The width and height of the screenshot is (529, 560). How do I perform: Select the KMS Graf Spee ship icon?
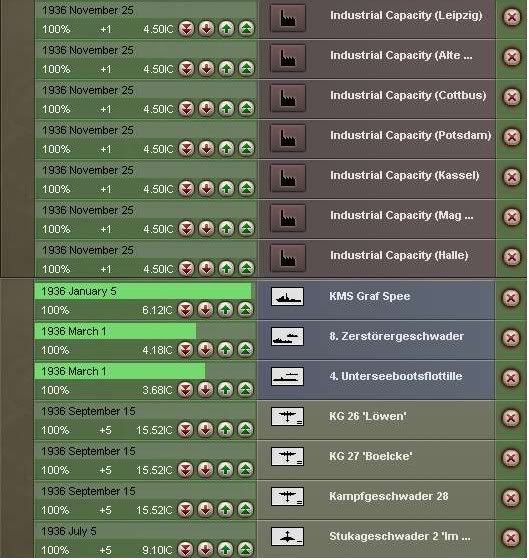pos(287,297)
